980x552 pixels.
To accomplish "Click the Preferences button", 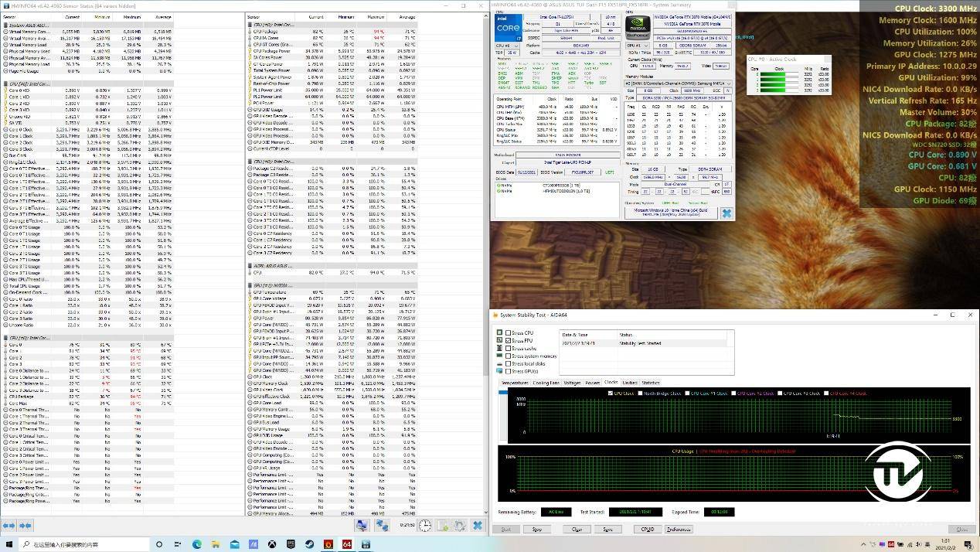I will [678, 530].
